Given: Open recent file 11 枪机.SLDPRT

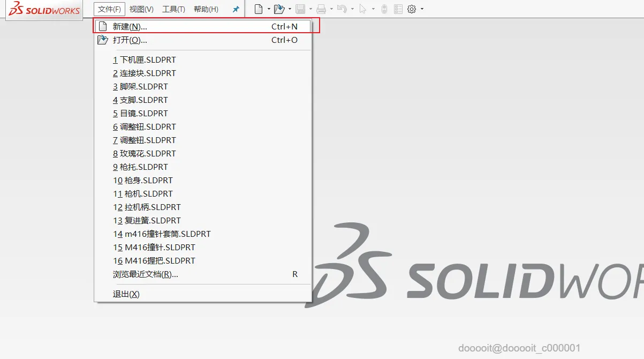Looking at the screenshot, I should coord(203,193).
